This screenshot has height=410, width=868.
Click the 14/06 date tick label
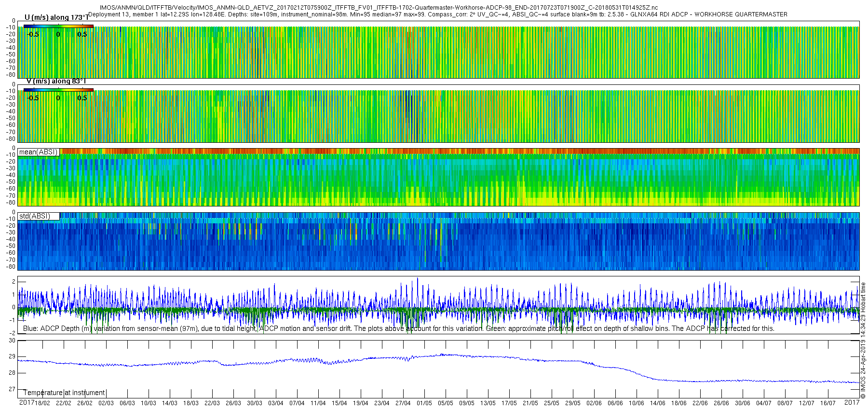tap(658, 403)
